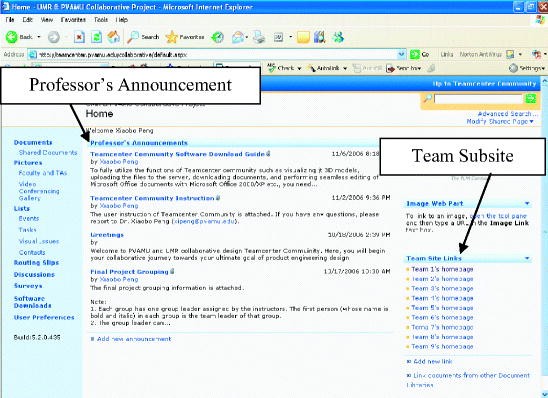Viewport: 548px width, 398px height.
Task: Open the address bar dropdown arrow
Action: 402,54
